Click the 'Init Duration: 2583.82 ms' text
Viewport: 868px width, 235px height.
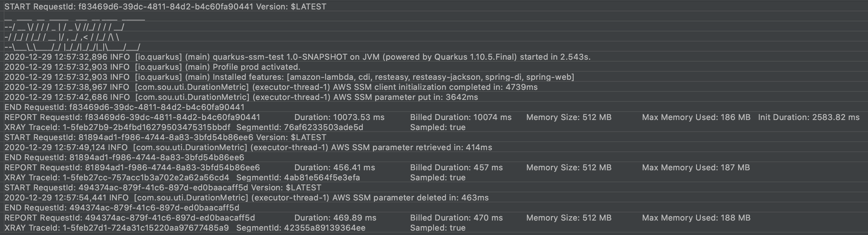(x=809, y=117)
